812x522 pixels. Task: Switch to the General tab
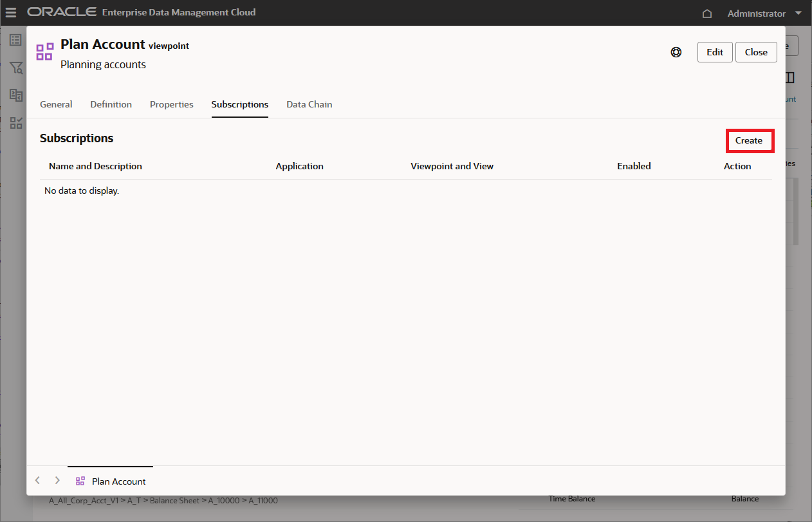56,104
